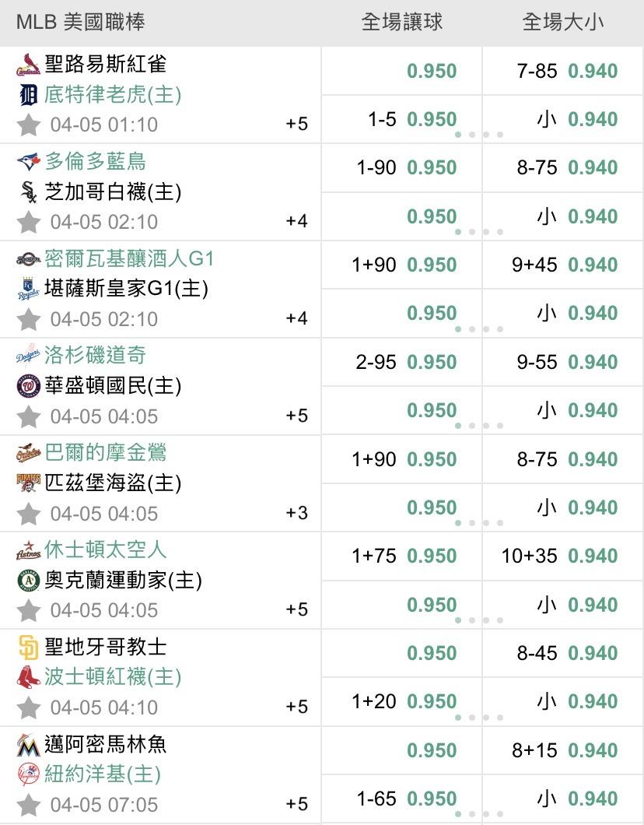Star the Marlins vs Yankees 07:05 game
Image resolution: width=644 pixels, height=825 pixels.
(x=29, y=805)
